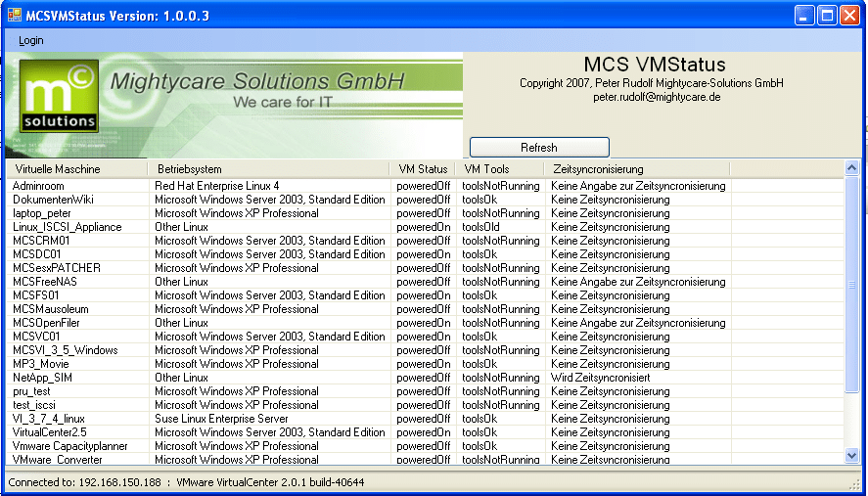The width and height of the screenshot is (868, 496).
Task: Click the MCSVMStatus title bar app icon
Action: [x=14, y=15]
